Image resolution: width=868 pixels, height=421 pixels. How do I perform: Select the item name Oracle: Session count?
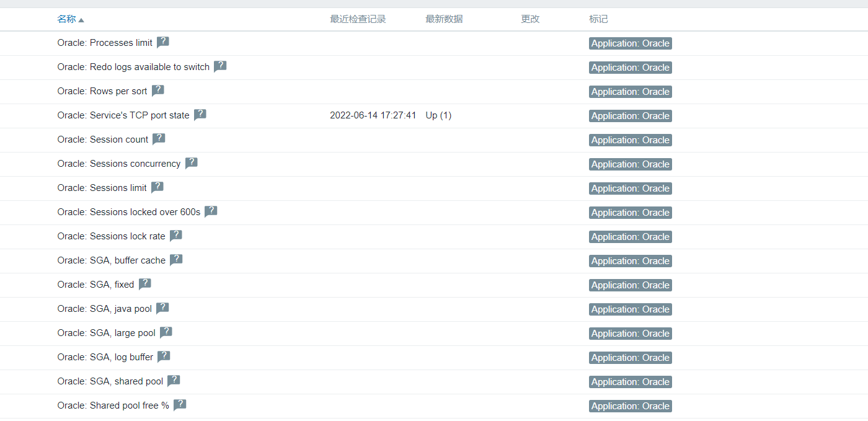[103, 140]
